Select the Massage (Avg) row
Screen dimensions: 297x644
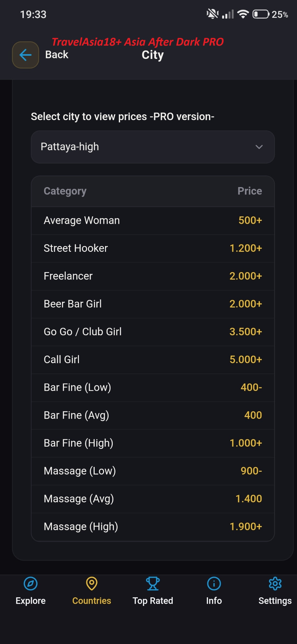(x=153, y=499)
